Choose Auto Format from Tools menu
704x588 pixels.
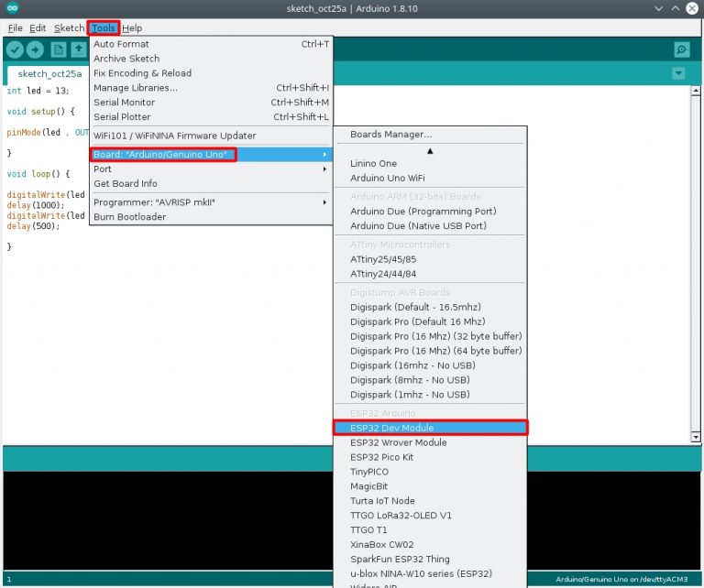(211, 44)
